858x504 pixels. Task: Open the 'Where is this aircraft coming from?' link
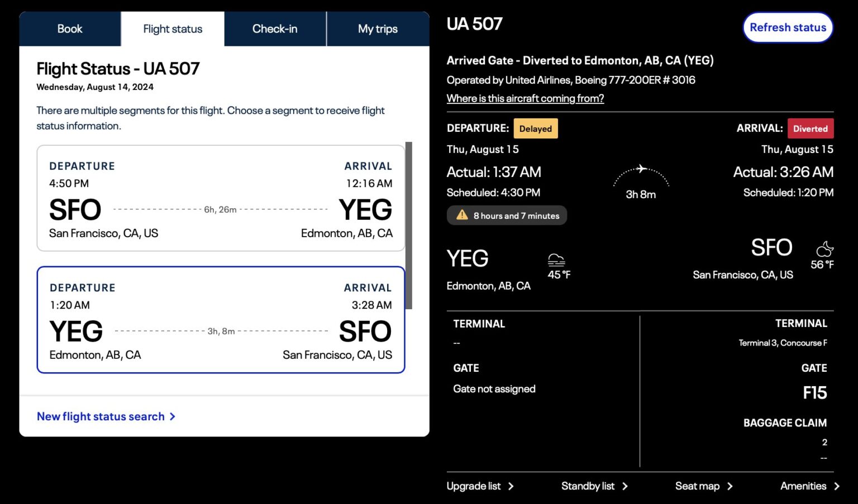pyautogui.click(x=525, y=98)
